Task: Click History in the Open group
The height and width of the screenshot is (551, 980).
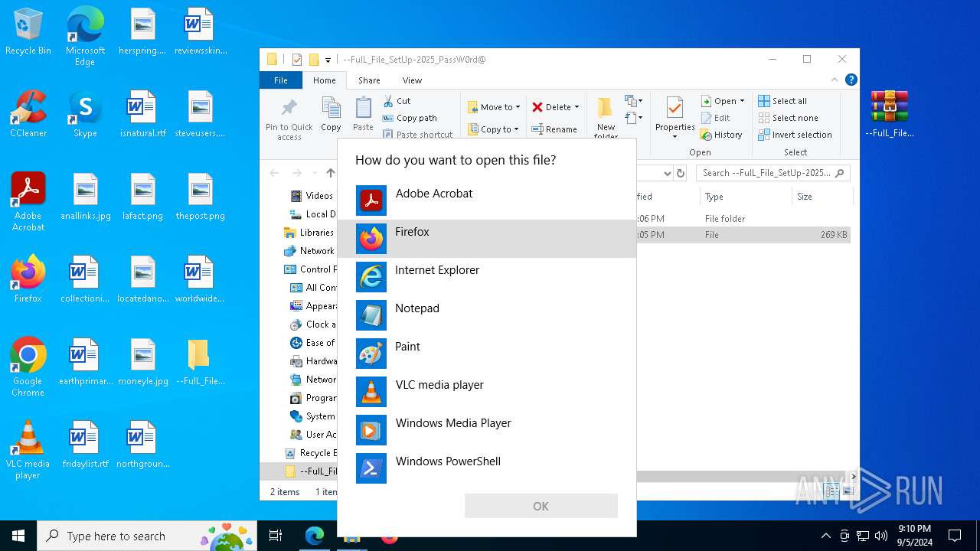Action: pos(721,135)
